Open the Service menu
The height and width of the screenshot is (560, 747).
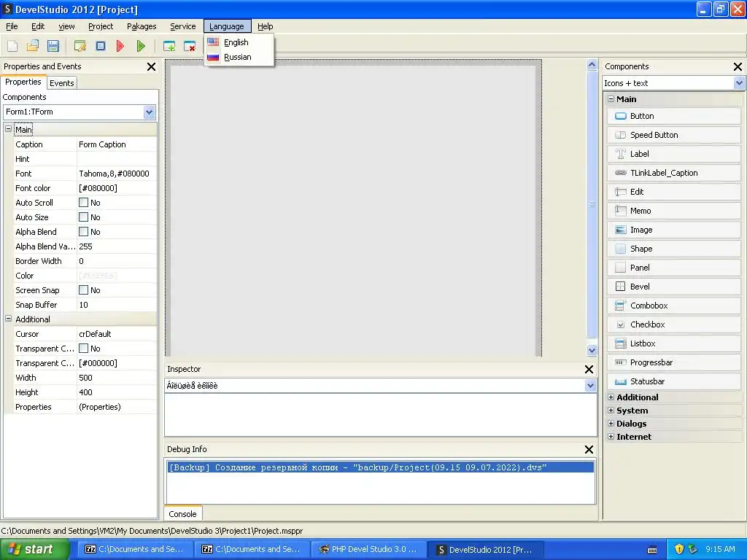183,26
